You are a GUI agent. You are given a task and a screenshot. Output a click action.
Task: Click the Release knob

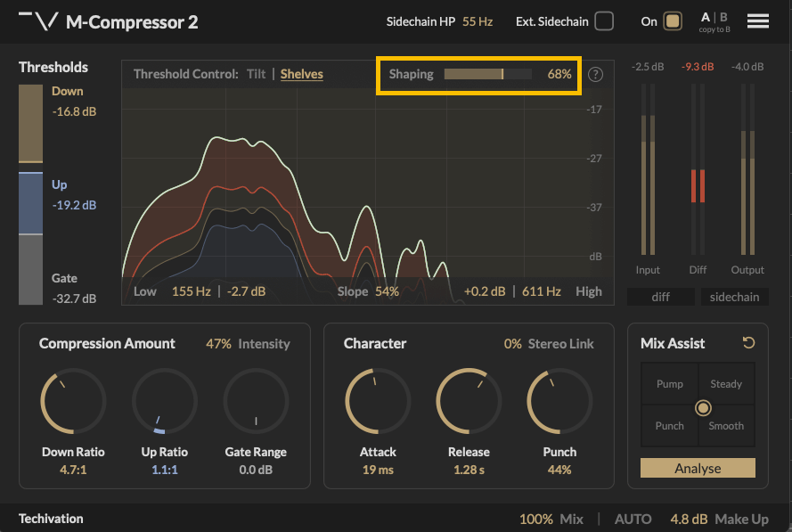point(469,401)
